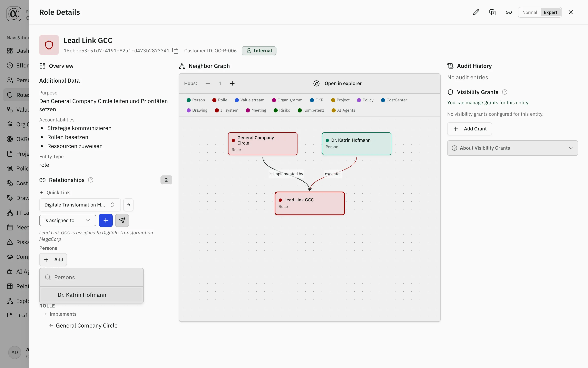The width and height of the screenshot is (588, 368).
Task: Toggle the Value stream legend entry
Action: 249,100
